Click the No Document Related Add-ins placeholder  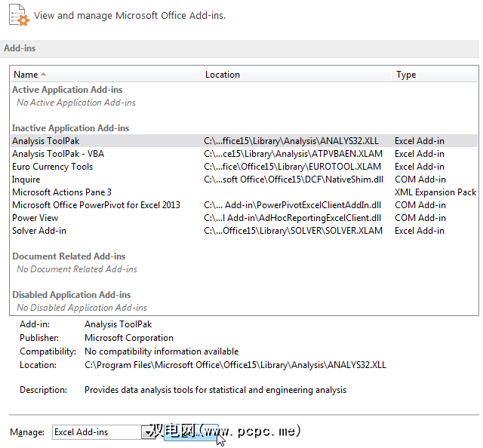[77, 269]
